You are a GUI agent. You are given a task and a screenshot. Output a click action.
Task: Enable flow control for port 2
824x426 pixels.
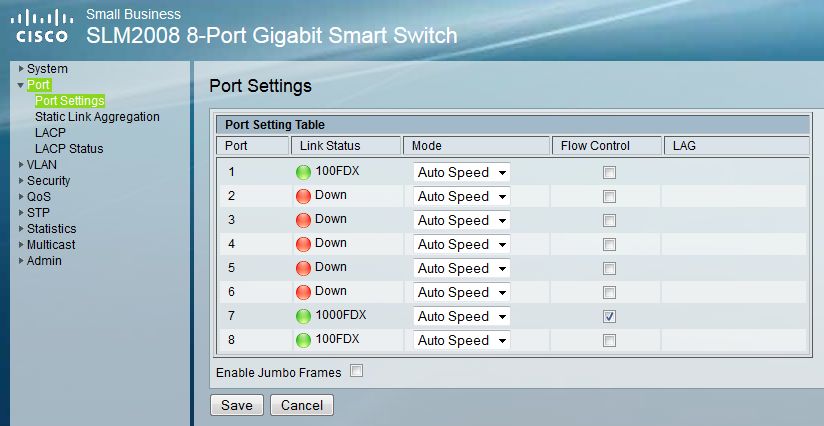click(609, 196)
